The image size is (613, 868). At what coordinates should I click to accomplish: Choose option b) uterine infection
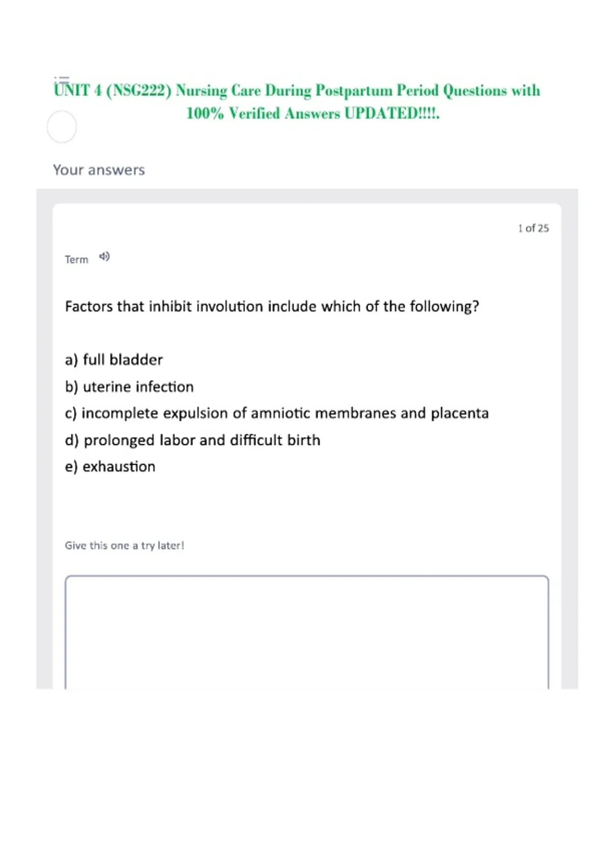tap(129, 387)
